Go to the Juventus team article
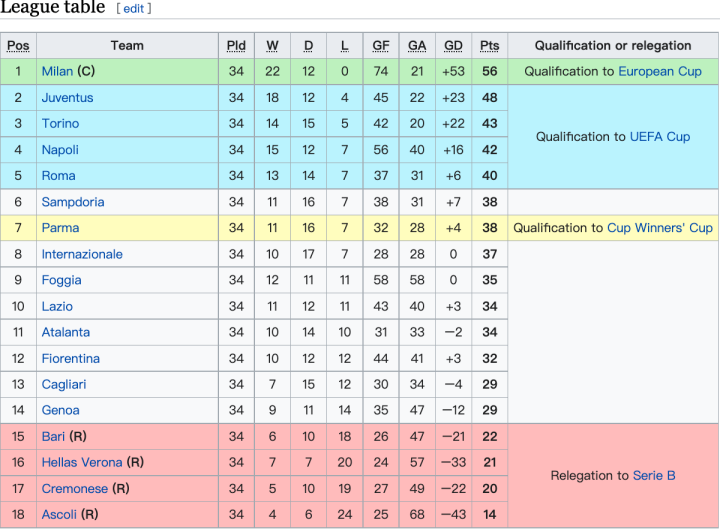Viewport: 720px width, 529px height. (67, 98)
